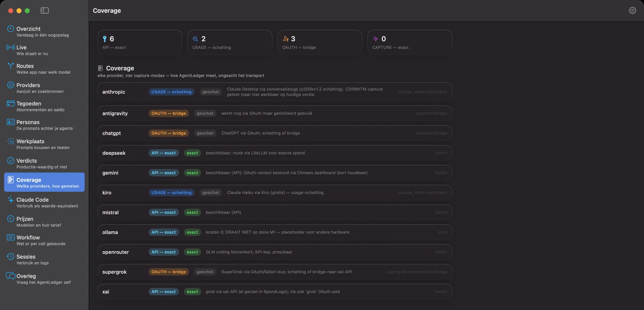
Task: Toggle the sidebar panel icon
Action: 44,11
